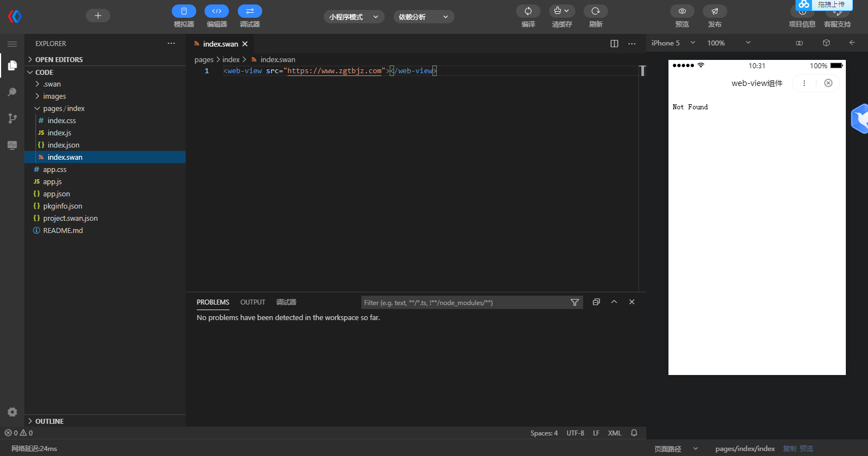Click the 刷新 refresh icon
This screenshot has width=868, height=456.
pos(596,11)
